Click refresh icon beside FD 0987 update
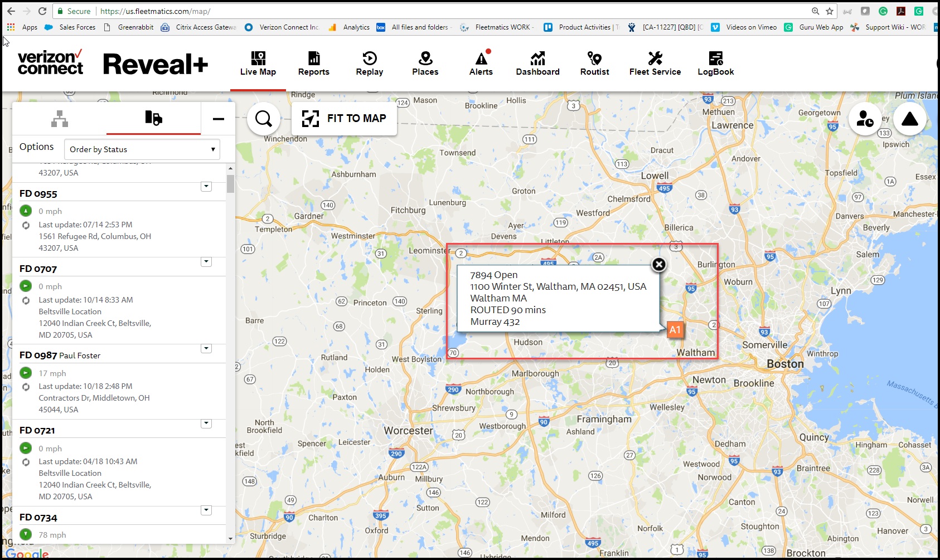Screen dimensions: 940x560 [26, 387]
